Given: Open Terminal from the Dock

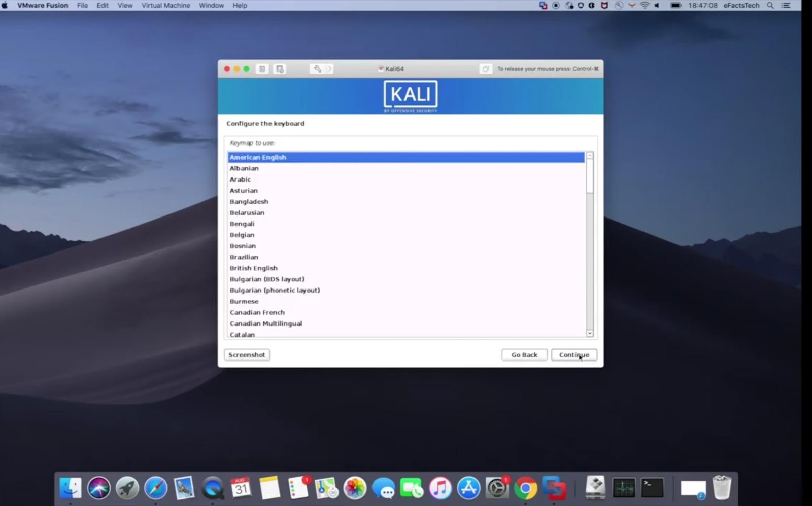Looking at the screenshot, I should tap(652, 488).
